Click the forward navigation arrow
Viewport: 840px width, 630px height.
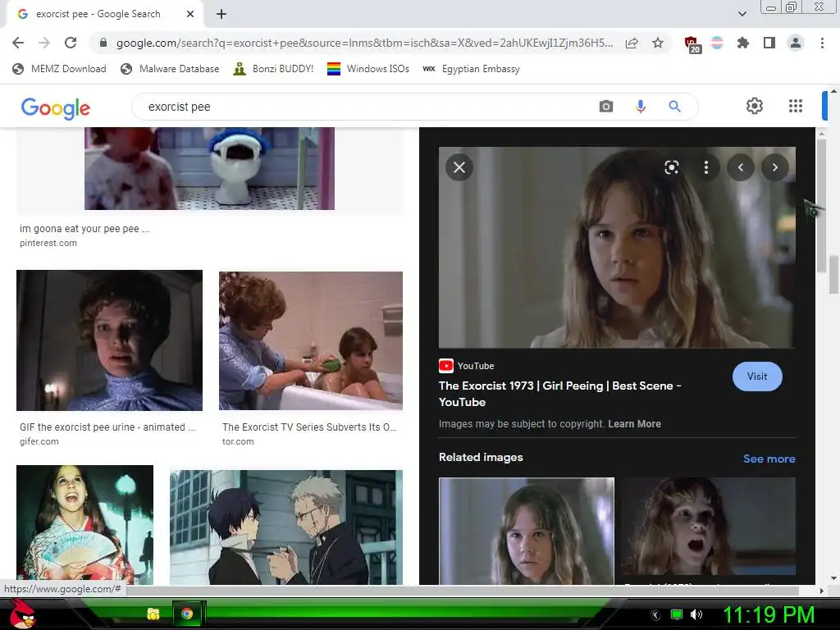(44, 43)
